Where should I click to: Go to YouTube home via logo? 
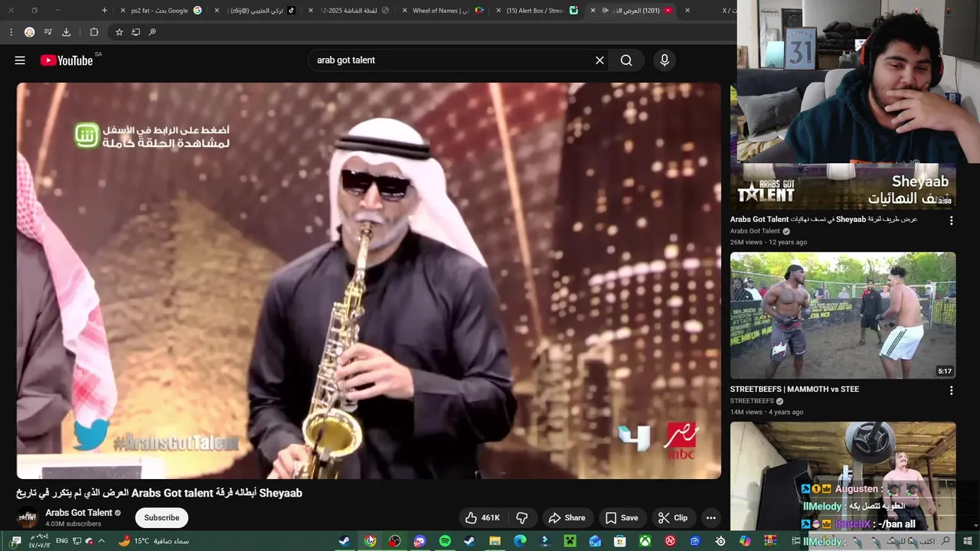tap(67, 60)
